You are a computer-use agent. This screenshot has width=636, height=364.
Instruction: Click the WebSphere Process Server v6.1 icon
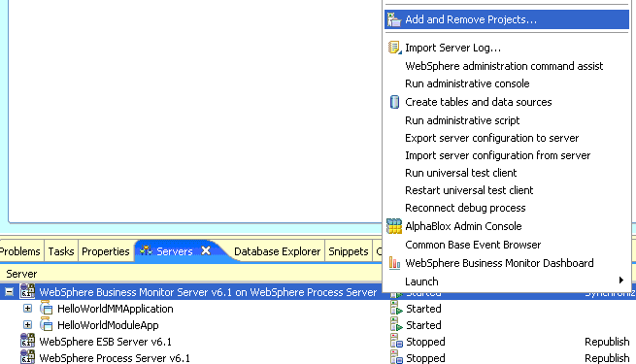click(x=27, y=357)
